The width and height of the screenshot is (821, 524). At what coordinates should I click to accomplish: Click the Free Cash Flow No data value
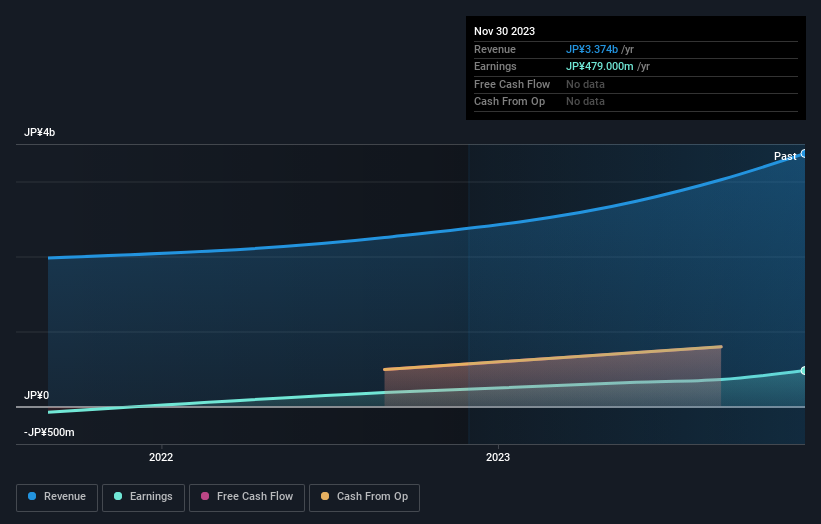coord(585,84)
